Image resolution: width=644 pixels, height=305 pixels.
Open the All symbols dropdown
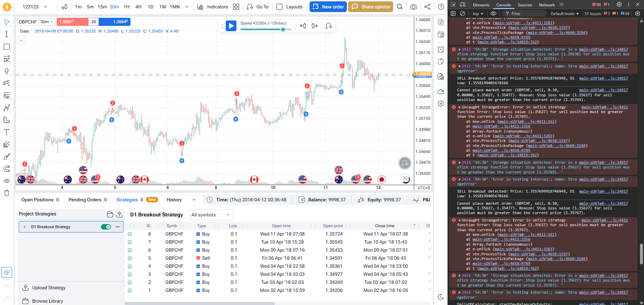211,215
